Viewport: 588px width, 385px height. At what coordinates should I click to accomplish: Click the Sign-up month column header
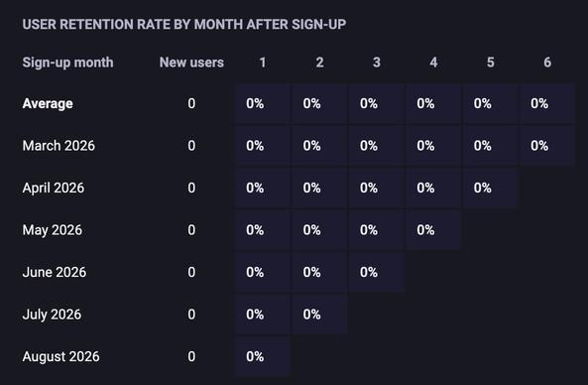67,63
